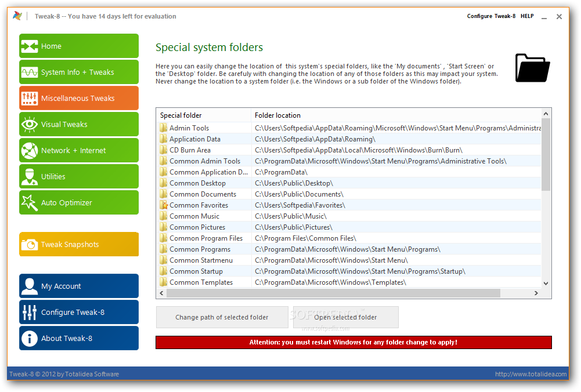
Task: Click path C:\Users\Public\Desktop\
Action: pos(294,183)
